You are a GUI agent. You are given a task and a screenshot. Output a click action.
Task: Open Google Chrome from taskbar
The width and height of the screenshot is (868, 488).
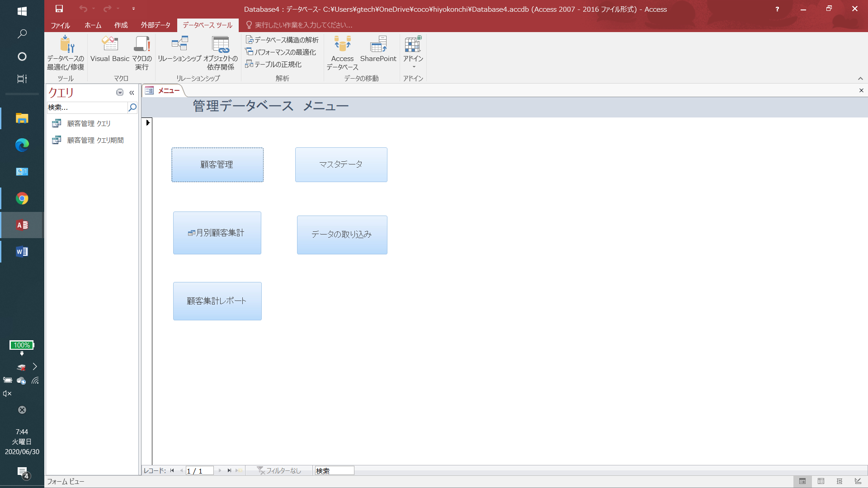(22, 198)
